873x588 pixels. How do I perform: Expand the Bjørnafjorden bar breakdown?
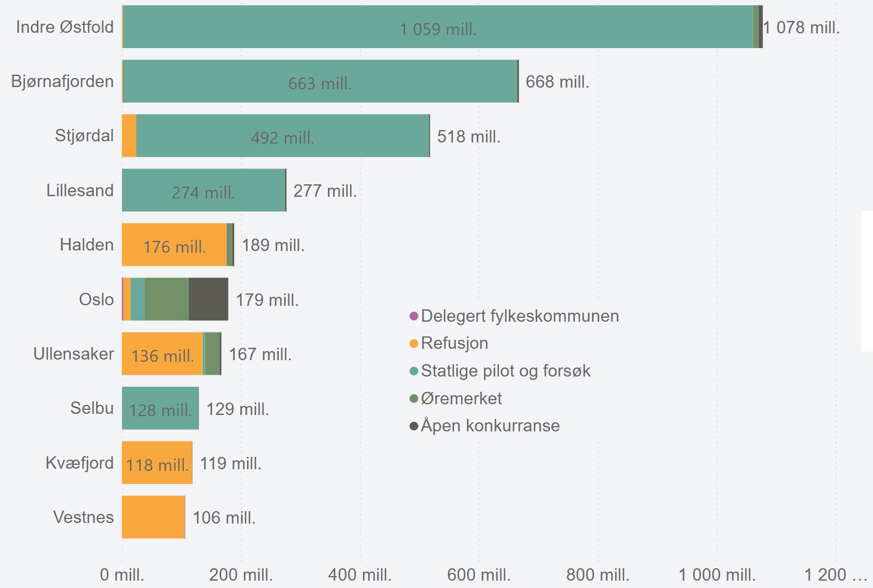(x=321, y=81)
